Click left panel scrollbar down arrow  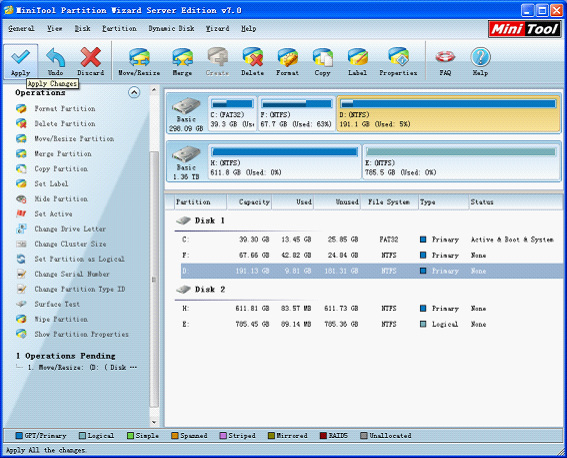click(154, 422)
